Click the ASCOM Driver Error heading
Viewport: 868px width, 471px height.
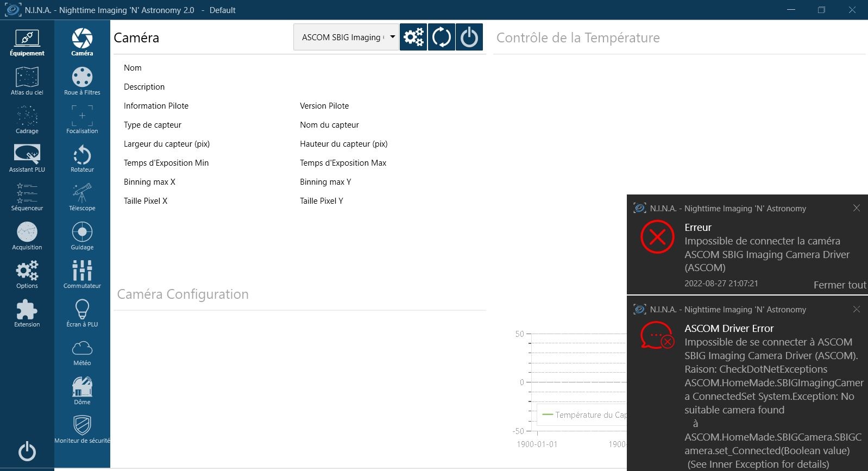pyautogui.click(x=729, y=328)
